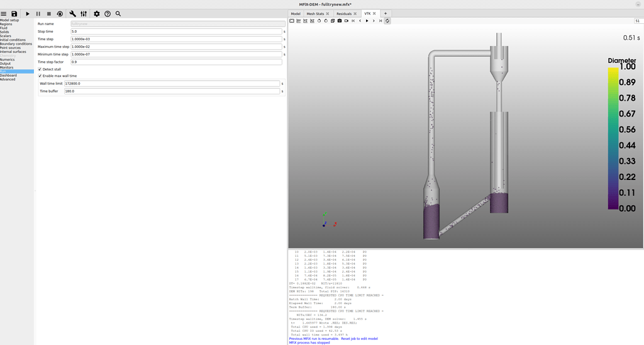Switch to the Residuals tab
The height and width of the screenshot is (345, 644).
click(x=344, y=13)
